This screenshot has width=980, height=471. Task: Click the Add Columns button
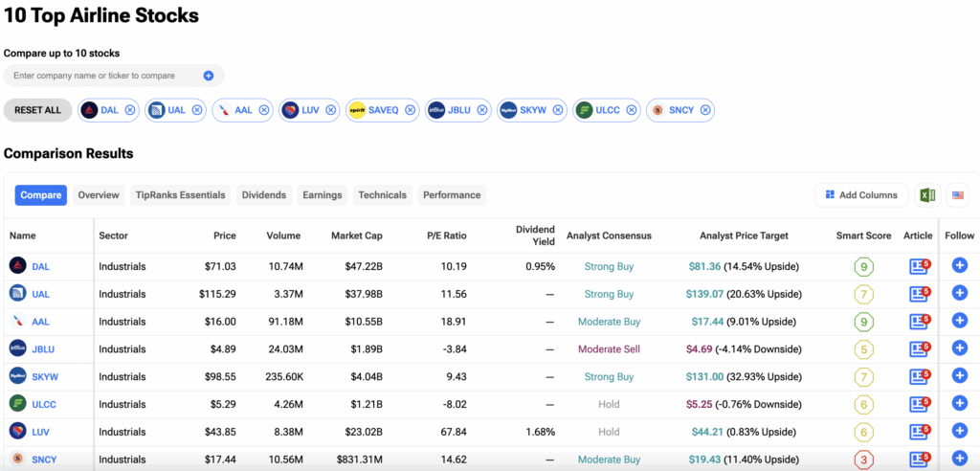tap(861, 195)
